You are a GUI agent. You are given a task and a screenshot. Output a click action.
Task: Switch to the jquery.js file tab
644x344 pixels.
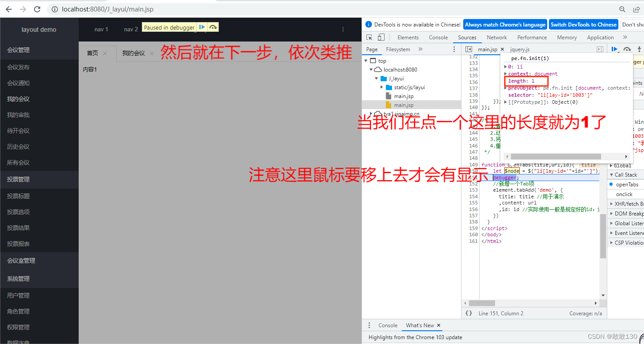pyautogui.click(x=520, y=49)
